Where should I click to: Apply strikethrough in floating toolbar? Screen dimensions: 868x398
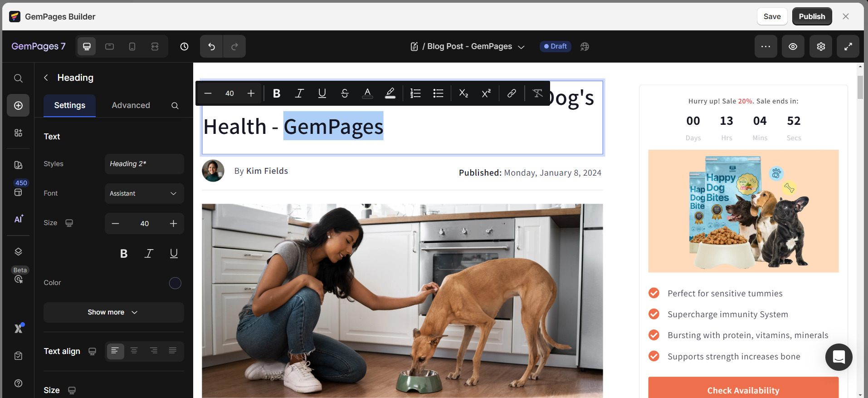(345, 93)
